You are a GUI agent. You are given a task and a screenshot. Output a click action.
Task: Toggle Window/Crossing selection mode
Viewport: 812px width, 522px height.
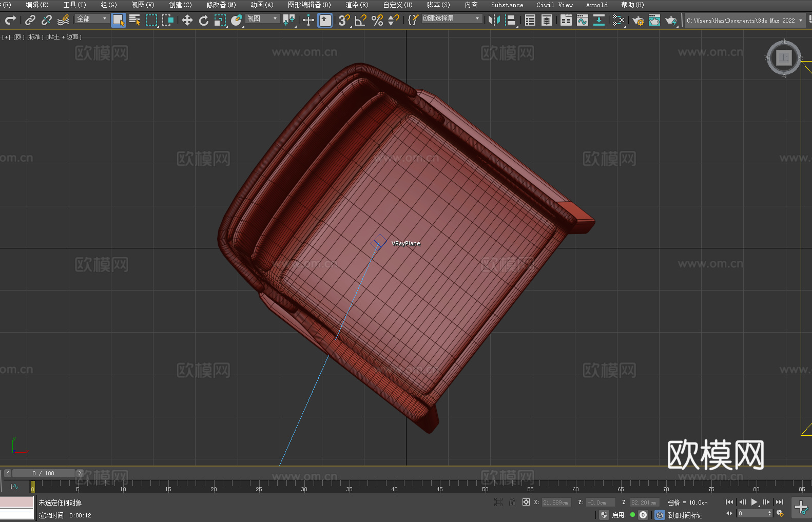click(168, 20)
